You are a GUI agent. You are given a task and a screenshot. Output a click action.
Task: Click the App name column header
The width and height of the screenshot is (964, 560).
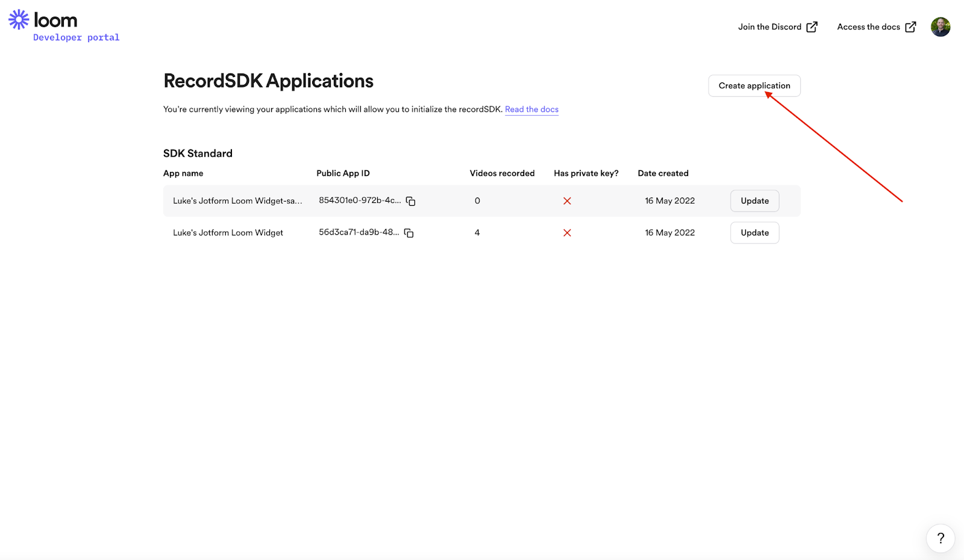click(183, 173)
